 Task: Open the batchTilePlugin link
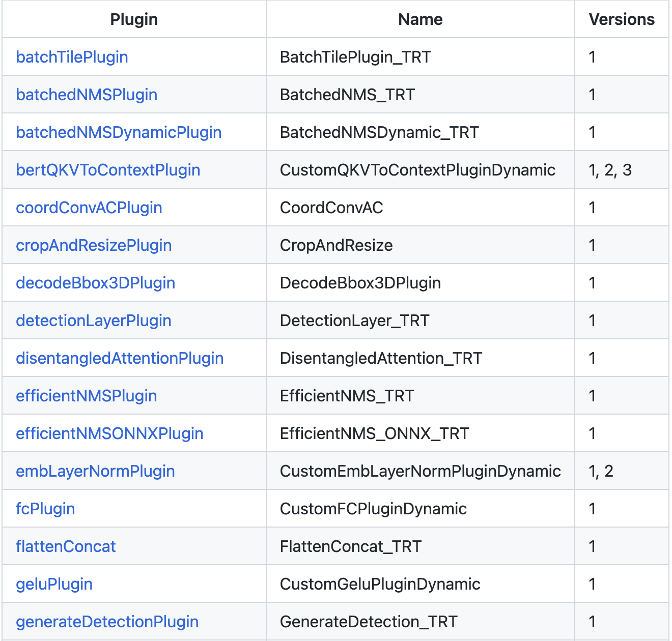(x=72, y=56)
